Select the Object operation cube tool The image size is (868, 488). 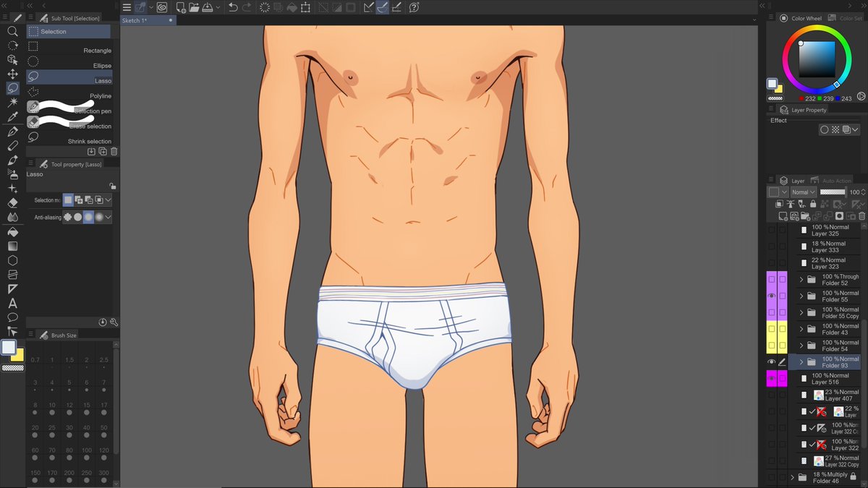[x=12, y=59]
